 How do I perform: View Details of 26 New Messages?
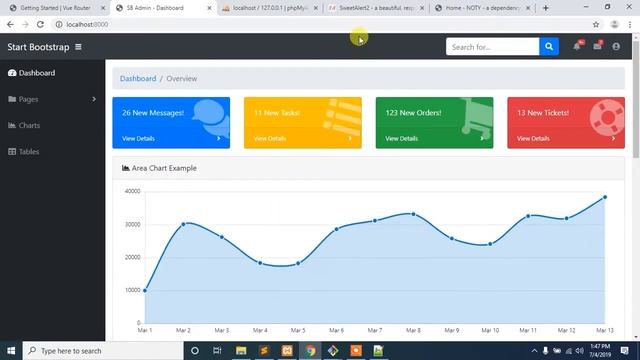point(138,138)
